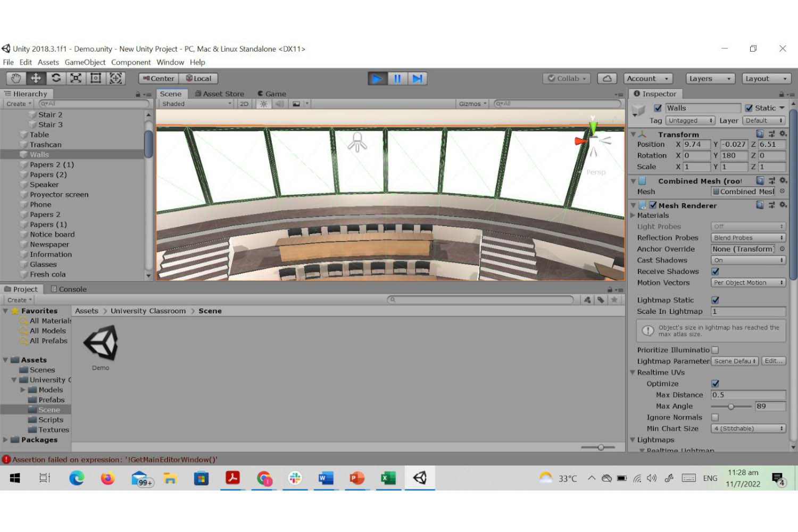Open the Cast Shadows dropdown
Viewport: 798px width, 532px height.
click(748, 260)
